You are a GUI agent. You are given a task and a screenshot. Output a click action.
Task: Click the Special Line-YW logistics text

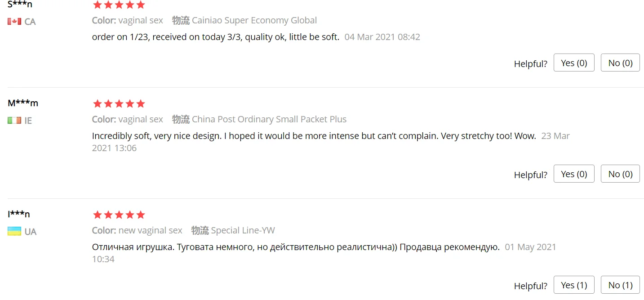tap(243, 230)
